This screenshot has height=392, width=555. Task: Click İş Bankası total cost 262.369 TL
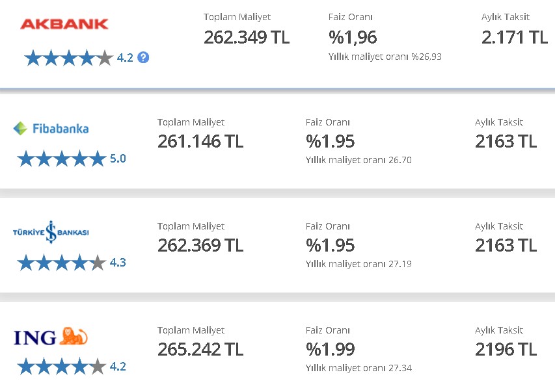point(200,245)
